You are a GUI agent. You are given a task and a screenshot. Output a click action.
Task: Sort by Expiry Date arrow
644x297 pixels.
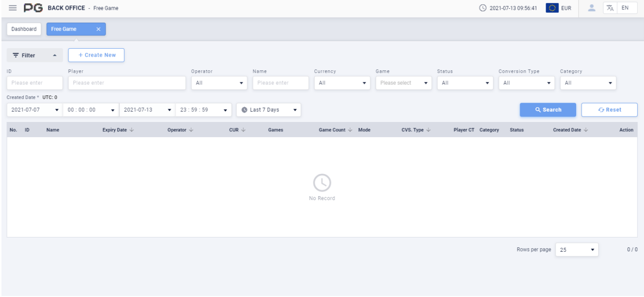click(131, 130)
